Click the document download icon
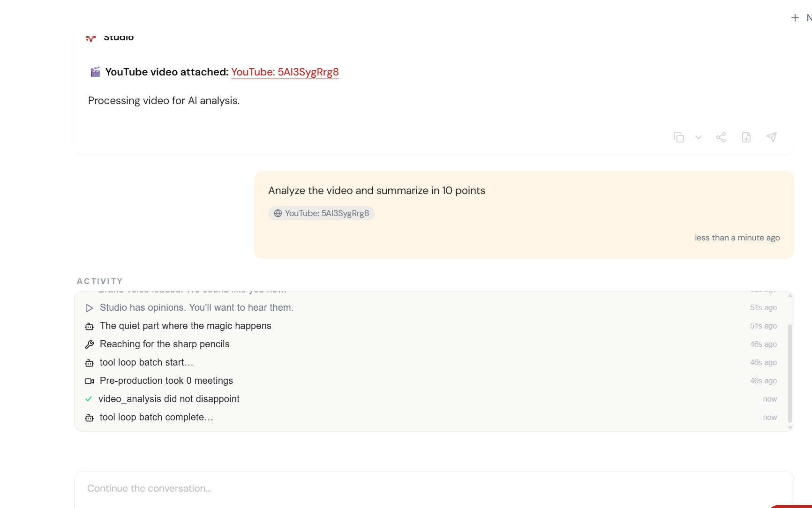Image resolution: width=812 pixels, height=508 pixels. coord(746,137)
